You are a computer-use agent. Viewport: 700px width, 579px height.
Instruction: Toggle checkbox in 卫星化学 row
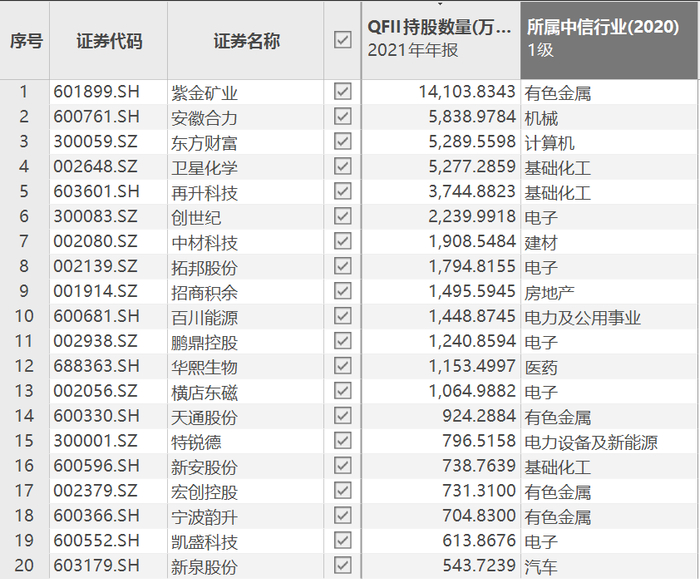pyautogui.click(x=342, y=167)
